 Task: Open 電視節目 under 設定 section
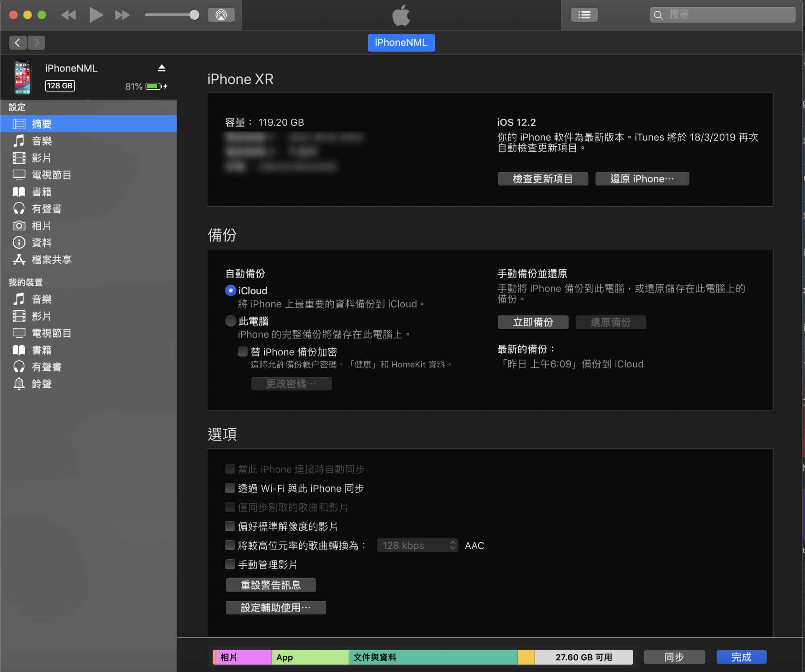click(88, 175)
